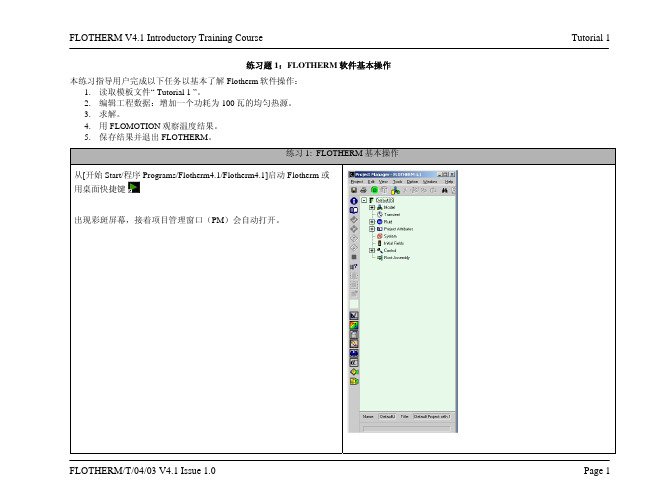
Task: Click the 'Tutorial 1' header text
Action: (591, 38)
